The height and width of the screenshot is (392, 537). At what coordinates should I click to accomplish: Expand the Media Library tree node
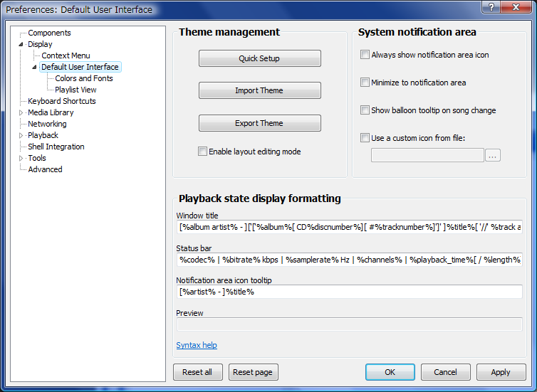21,112
